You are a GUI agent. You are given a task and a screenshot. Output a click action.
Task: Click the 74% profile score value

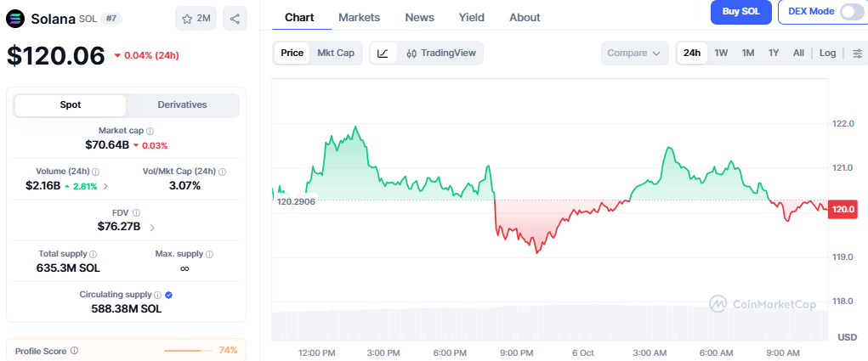point(228,350)
